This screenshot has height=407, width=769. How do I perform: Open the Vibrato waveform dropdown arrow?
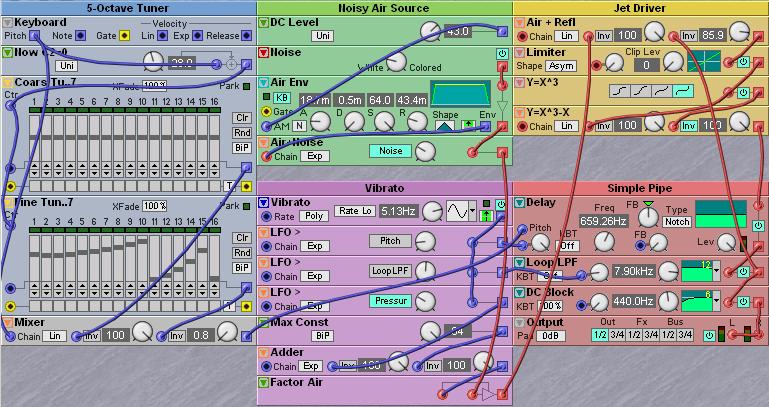click(472, 212)
